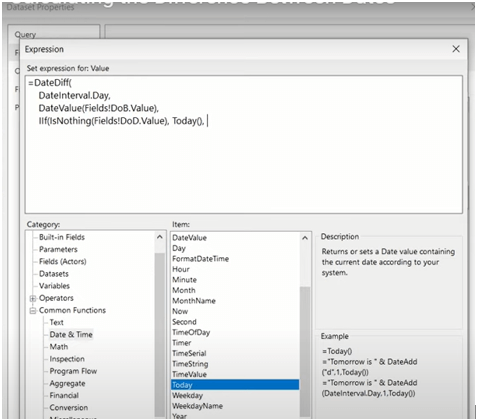The width and height of the screenshot is (477, 419).
Task: Select Conversion category
Action: click(x=69, y=407)
